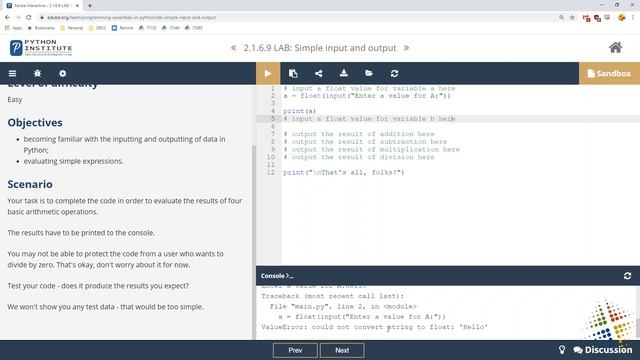Open the Discussion link
The width and height of the screenshot is (640, 360).
click(603, 350)
